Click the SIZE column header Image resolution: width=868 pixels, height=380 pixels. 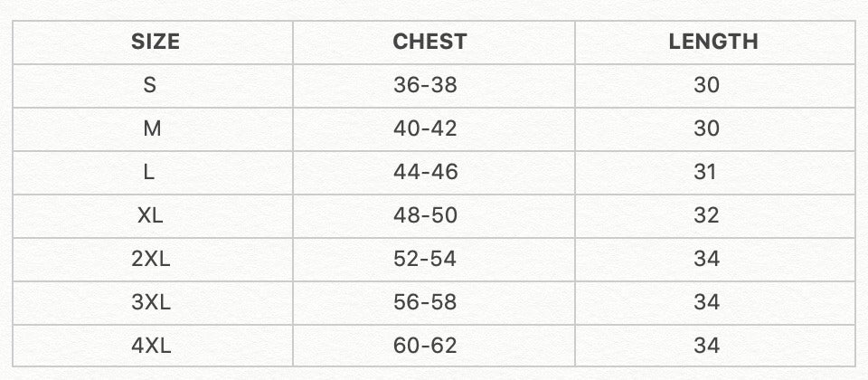pyautogui.click(x=156, y=42)
